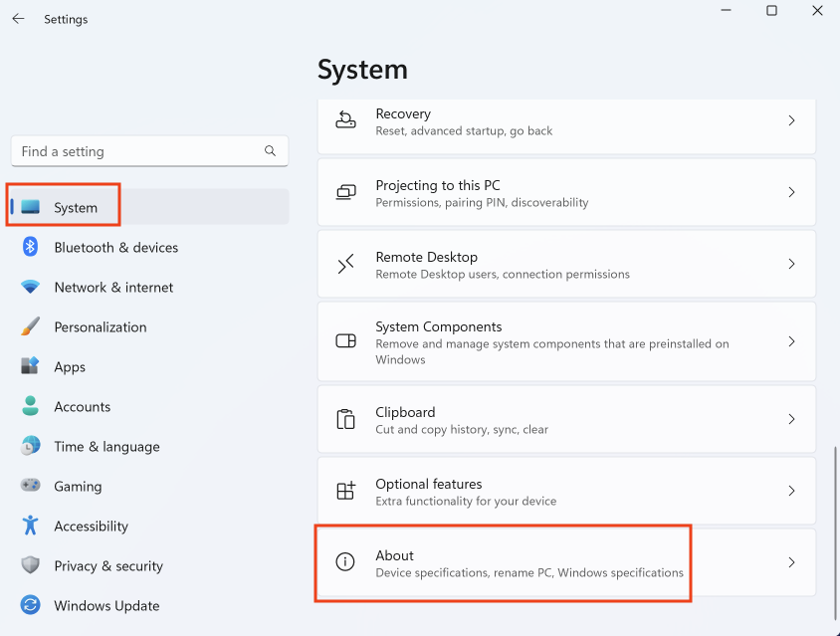Close the Settings window
The width and height of the screenshot is (840, 636).
pos(817,10)
